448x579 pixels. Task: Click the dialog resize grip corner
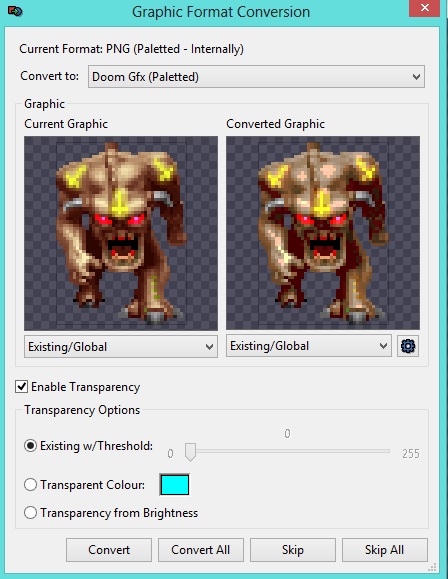click(432, 567)
